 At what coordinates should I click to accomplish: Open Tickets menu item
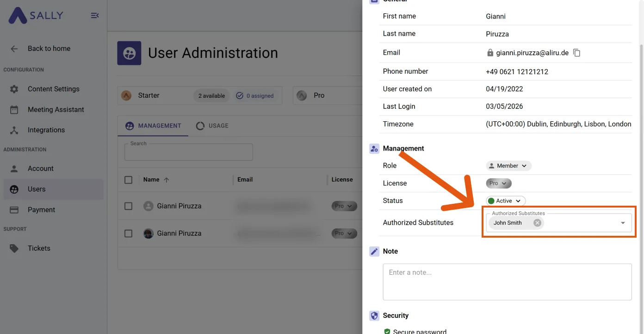click(x=54, y=248)
